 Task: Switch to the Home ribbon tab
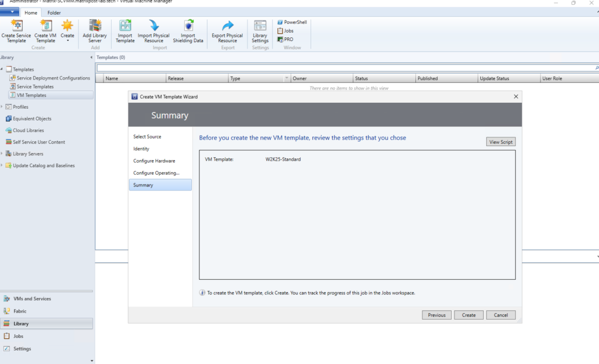[31, 13]
